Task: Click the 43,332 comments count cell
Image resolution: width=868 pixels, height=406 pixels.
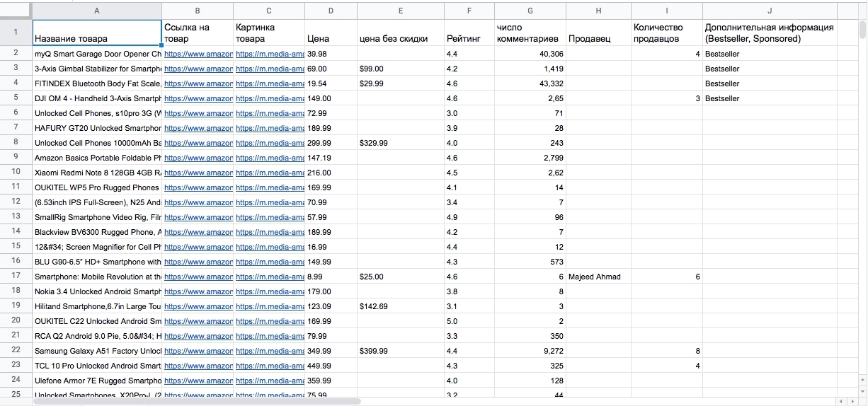Action: pos(530,83)
